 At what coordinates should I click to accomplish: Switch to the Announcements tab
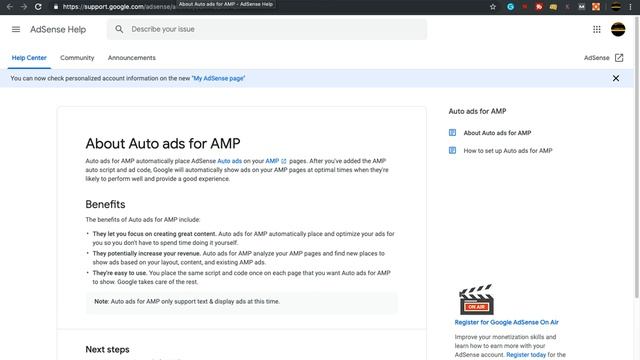(x=131, y=58)
